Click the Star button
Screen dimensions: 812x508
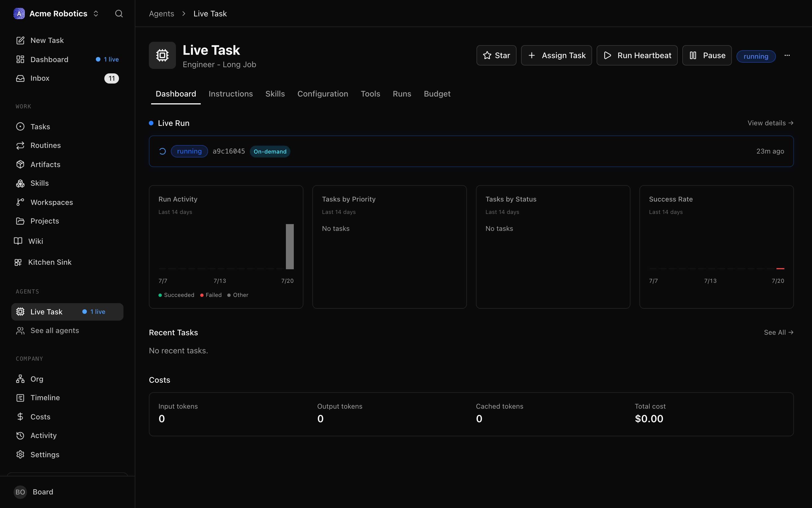click(496, 55)
